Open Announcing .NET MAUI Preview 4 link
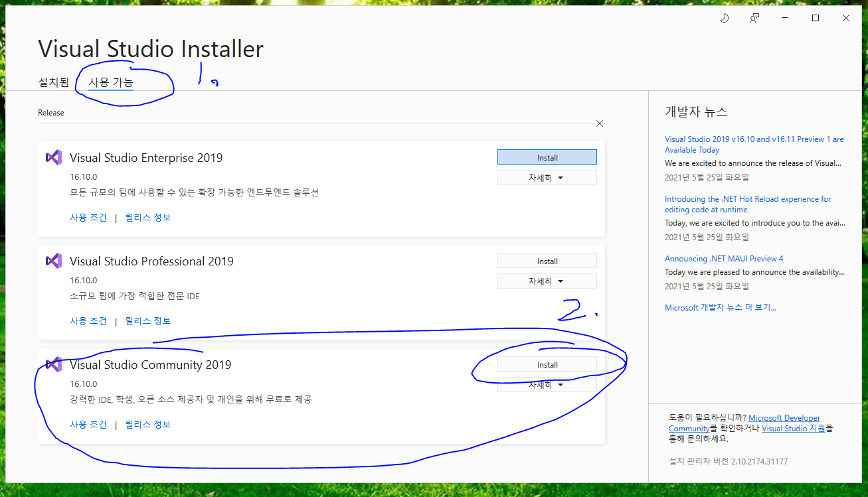 [724, 259]
